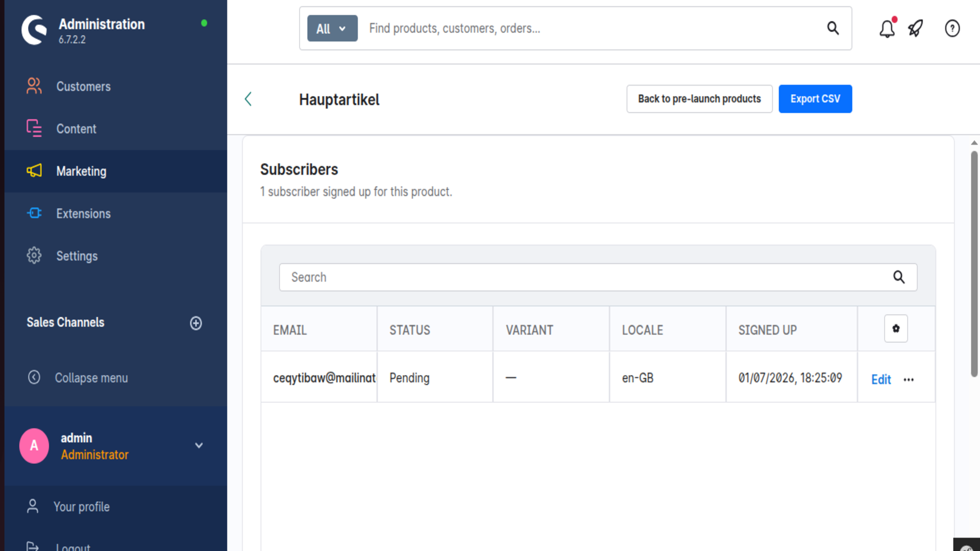Click the Shopware logo icon

click(x=34, y=30)
